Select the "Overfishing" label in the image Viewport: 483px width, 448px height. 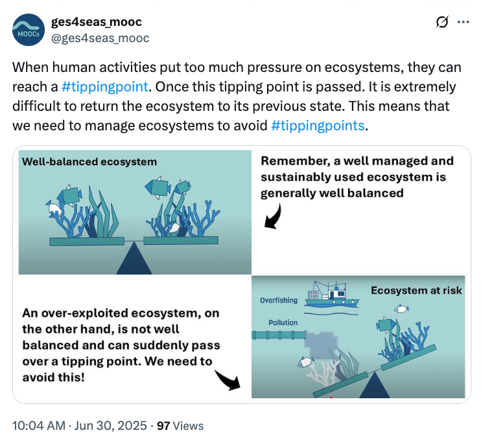click(279, 301)
